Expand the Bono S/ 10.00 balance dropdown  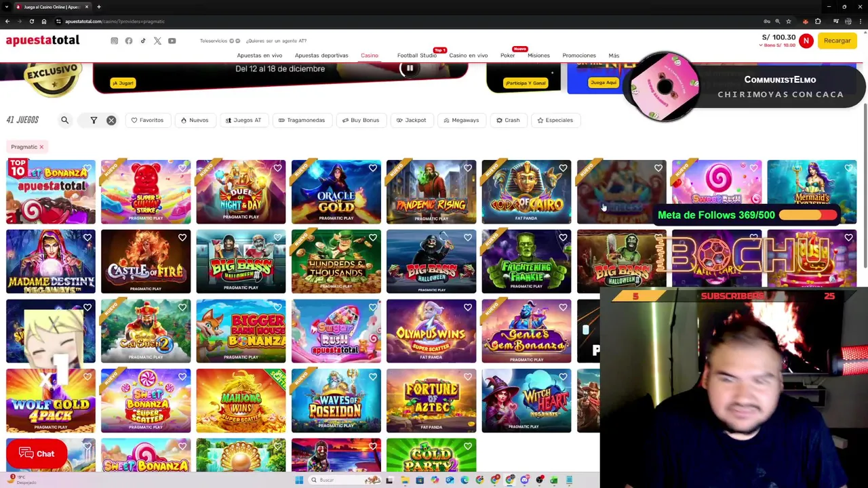pyautogui.click(x=776, y=45)
